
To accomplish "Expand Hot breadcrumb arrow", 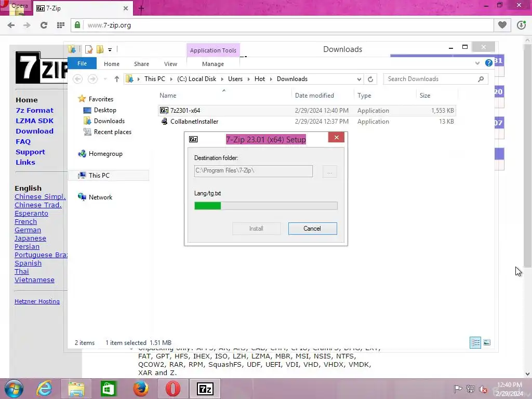I will click(x=271, y=79).
